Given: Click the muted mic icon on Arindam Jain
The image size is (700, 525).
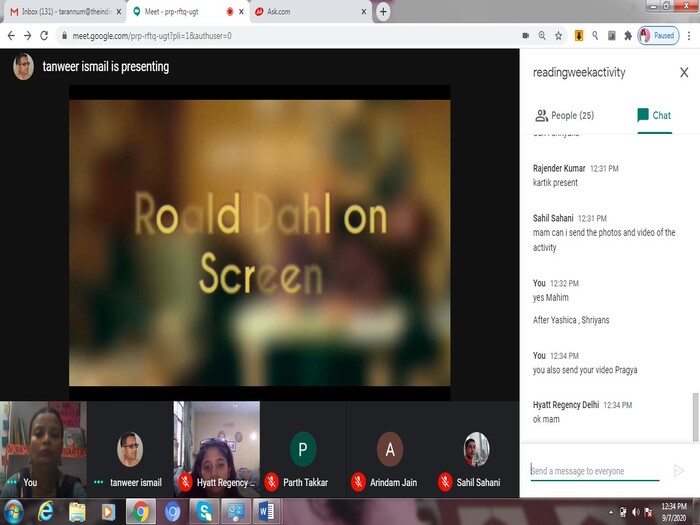Looking at the screenshot, I should coord(358,482).
